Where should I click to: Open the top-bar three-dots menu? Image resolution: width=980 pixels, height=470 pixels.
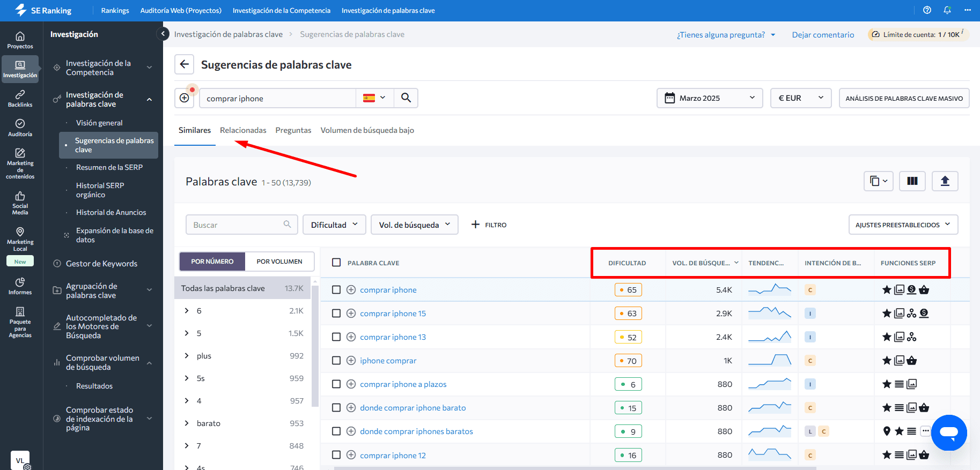968,10
